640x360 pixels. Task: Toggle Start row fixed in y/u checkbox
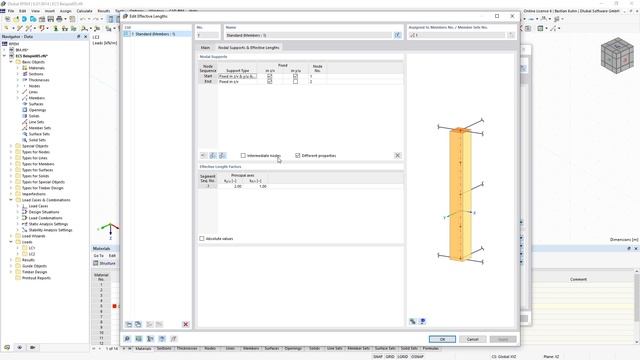pyautogui.click(x=295, y=76)
